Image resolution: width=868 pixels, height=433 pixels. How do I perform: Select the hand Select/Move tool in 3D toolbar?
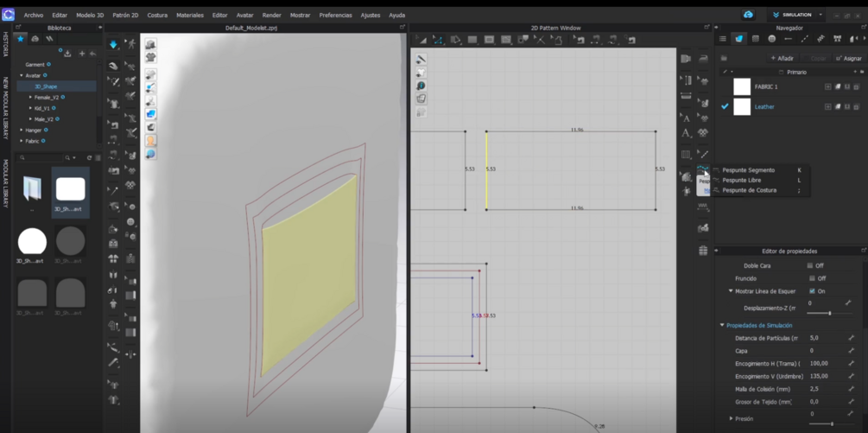tap(113, 66)
